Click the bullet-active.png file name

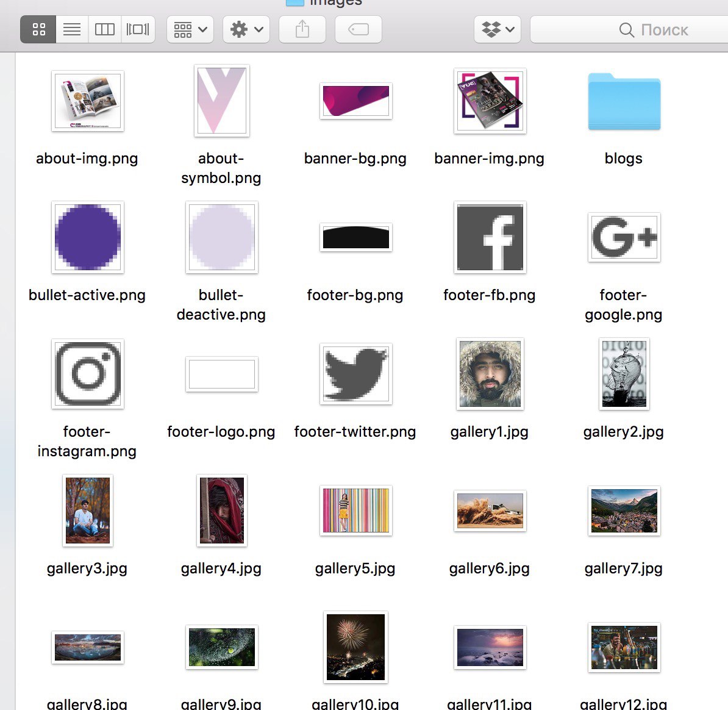click(x=87, y=295)
